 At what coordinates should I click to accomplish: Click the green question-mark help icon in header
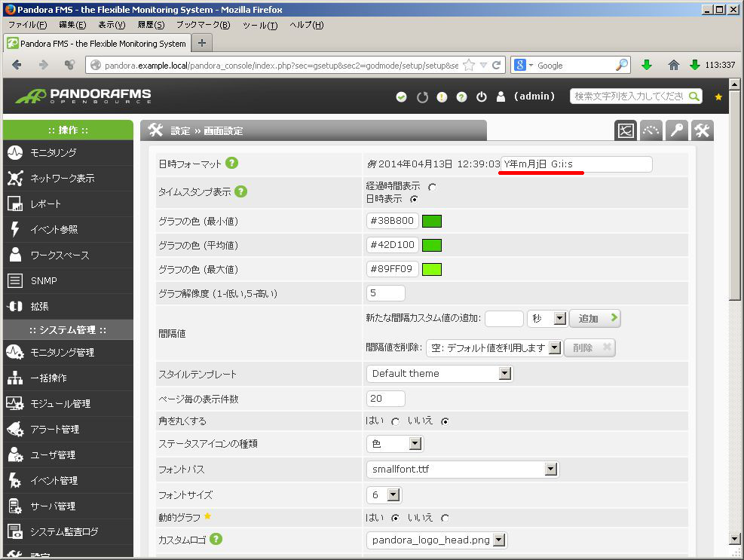click(x=461, y=96)
